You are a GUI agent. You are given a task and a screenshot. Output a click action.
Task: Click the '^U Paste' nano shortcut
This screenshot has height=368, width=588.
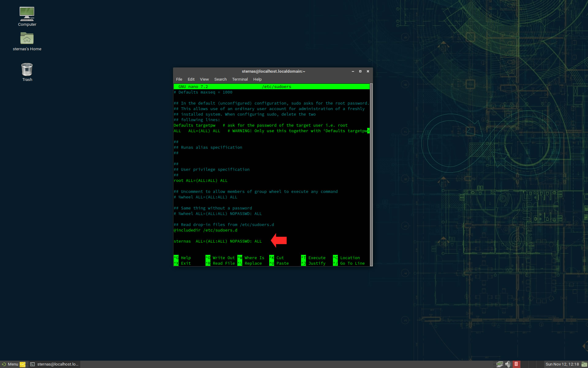tap(279, 263)
